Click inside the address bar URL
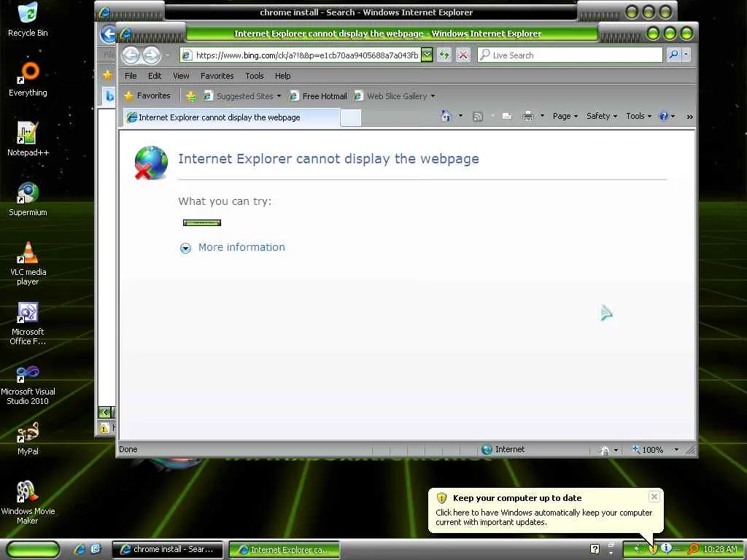 307,55
